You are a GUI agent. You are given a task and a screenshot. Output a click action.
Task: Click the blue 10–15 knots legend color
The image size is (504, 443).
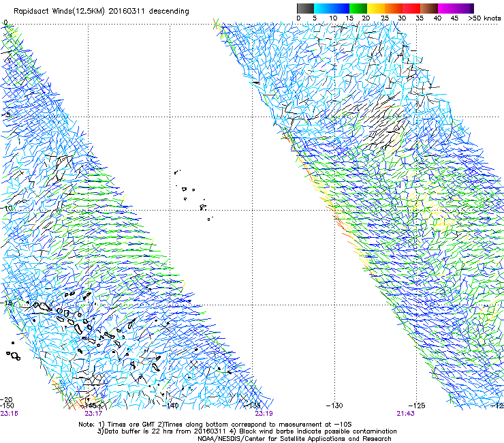coord(340,8)
